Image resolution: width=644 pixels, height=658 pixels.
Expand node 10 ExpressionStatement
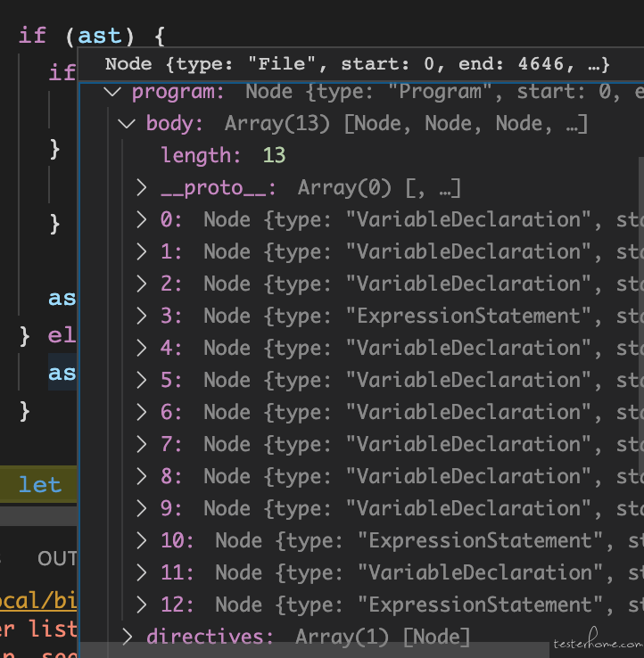point(142,541)
